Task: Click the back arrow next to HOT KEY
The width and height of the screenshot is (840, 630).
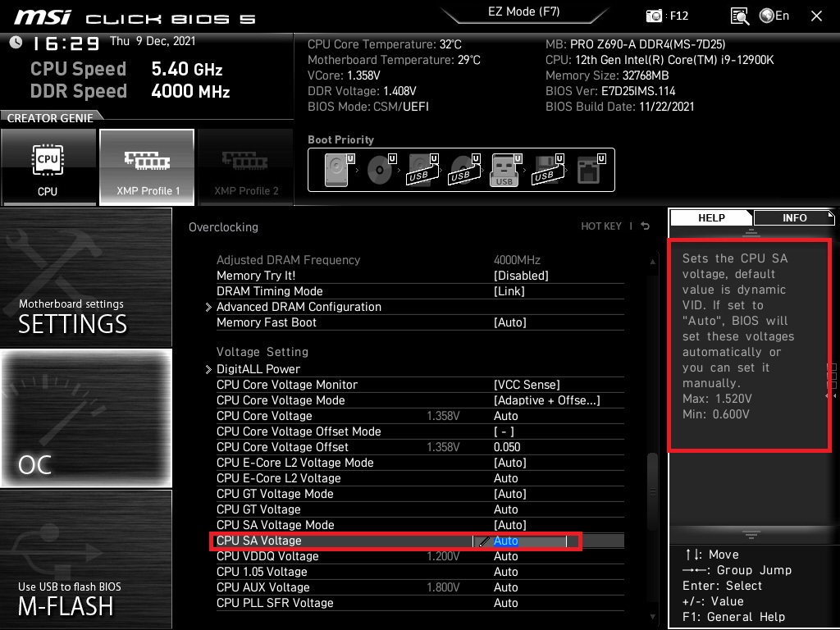Action: pyautogui.click(x=646, y=226)
